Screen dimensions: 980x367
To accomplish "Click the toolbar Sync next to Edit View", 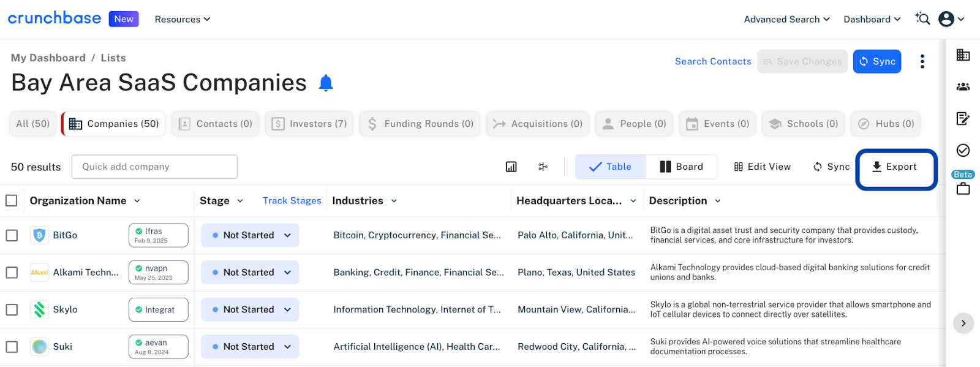I will point(831,167).
